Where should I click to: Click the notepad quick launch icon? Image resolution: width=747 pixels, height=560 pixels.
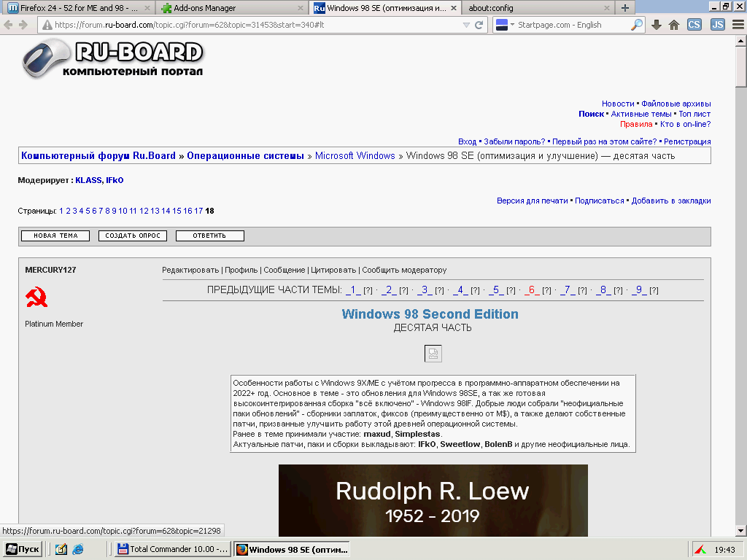[61, 549]
